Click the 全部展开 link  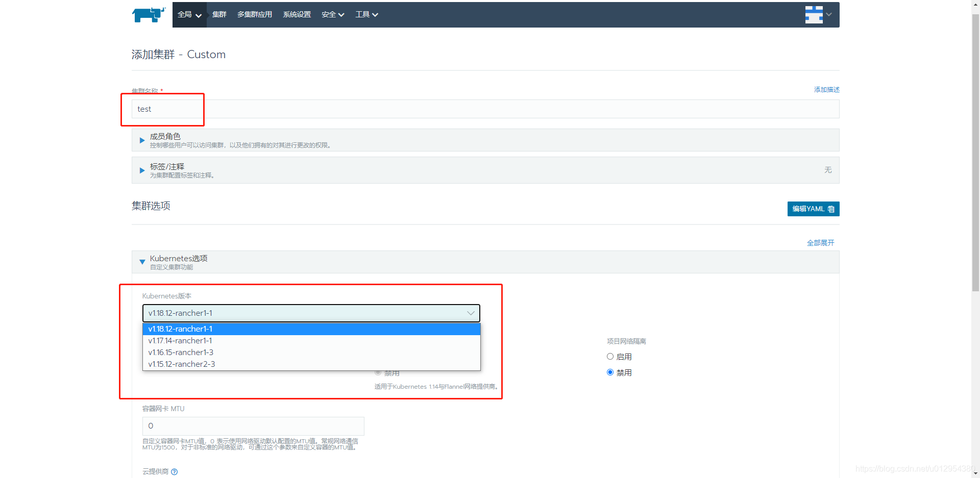tap(820, 243)
